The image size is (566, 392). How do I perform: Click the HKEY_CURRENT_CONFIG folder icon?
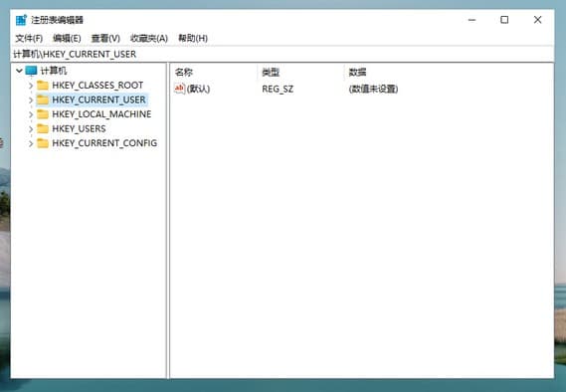pyautogui.click(x=43, y=143)
